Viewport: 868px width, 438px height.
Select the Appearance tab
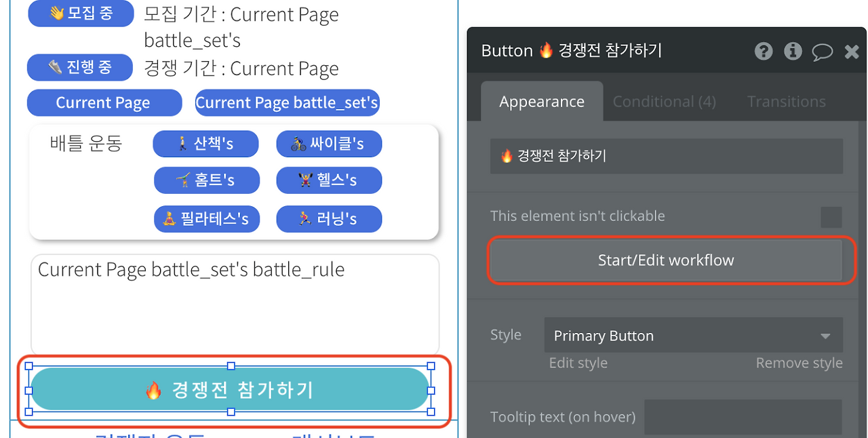(x=542, y=102)
